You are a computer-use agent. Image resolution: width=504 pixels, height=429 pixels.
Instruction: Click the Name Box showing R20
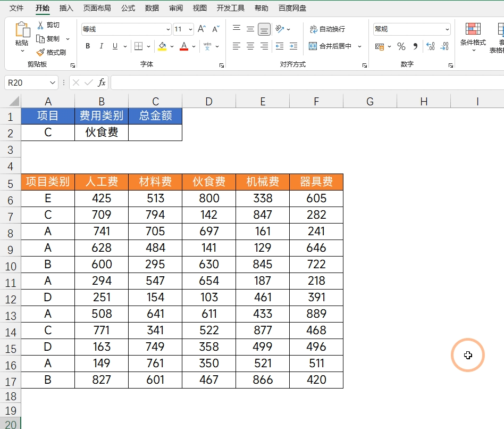click(27, 82)
